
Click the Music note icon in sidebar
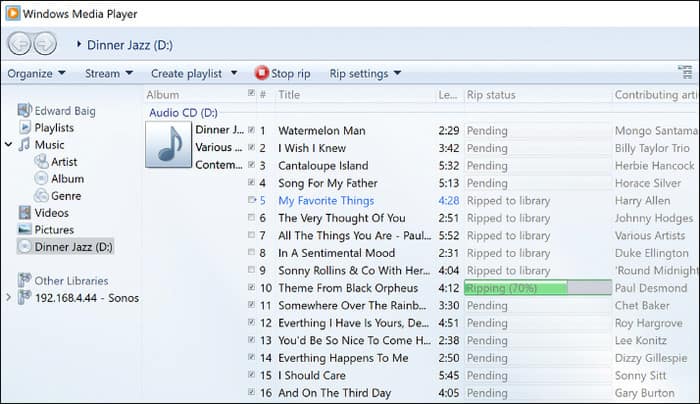(x=25, y=144)
